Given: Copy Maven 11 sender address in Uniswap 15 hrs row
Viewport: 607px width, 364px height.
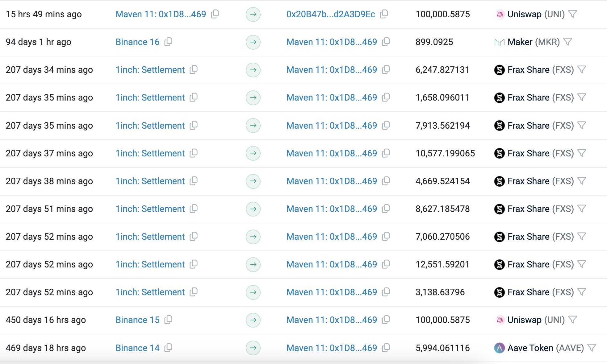Looking at the screenshot, I should pos(215,14).
